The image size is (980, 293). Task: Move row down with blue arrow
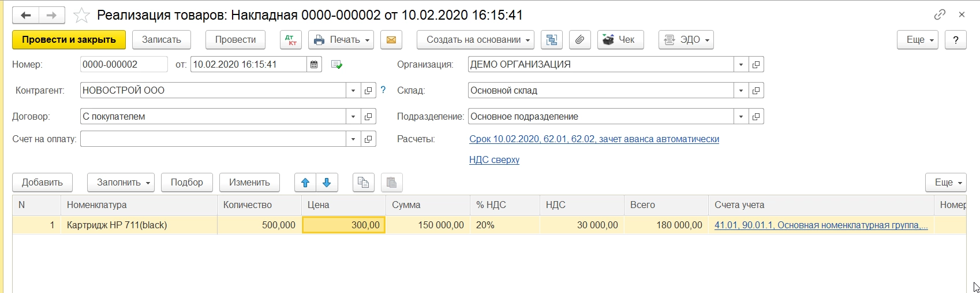click(x=327, y=183)
